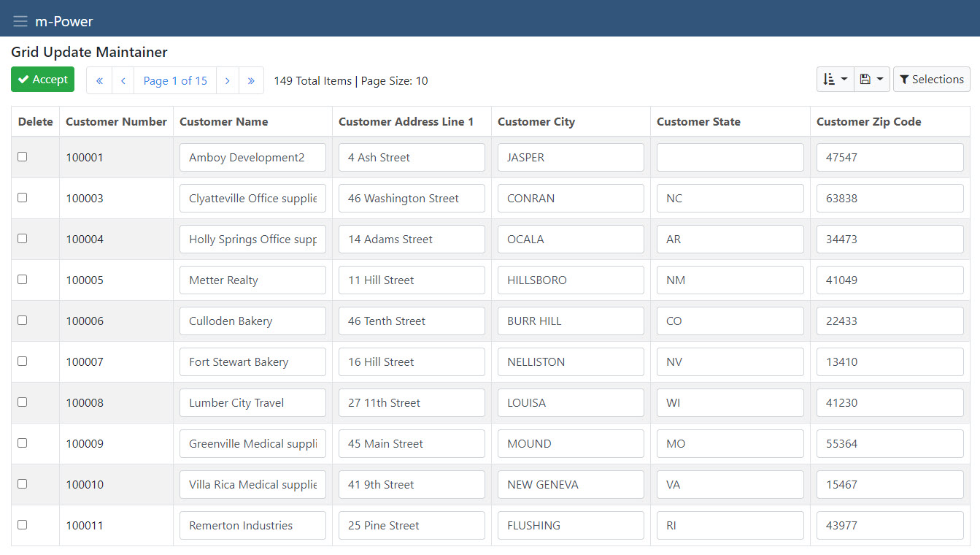Open the hamburger navigation menu
980x555 pixels.
coord(20,21)
